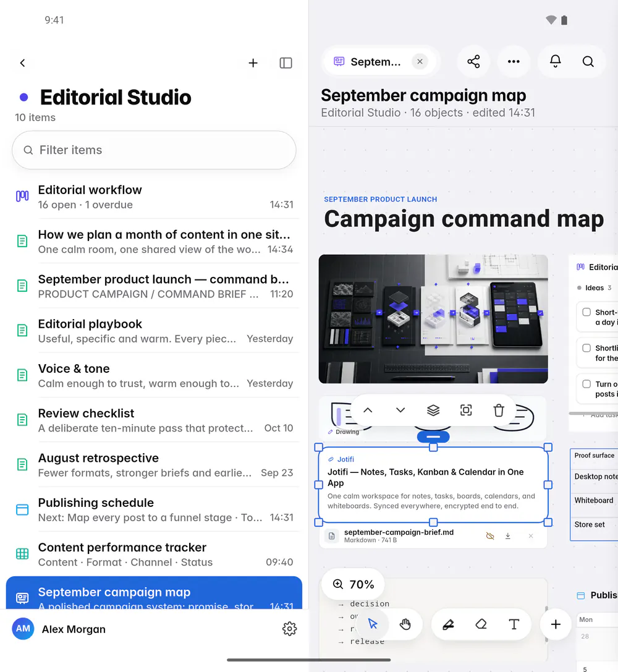Check the 'Short- a day' task checkbox
Viewport: 618px width, 672px height.
click(586, 312)
